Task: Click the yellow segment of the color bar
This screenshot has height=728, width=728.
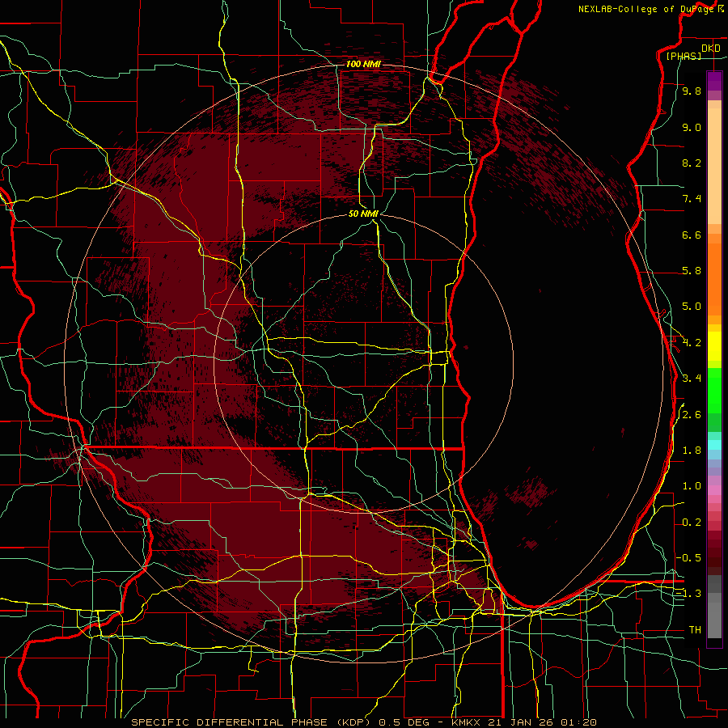Action: [714, 346]
